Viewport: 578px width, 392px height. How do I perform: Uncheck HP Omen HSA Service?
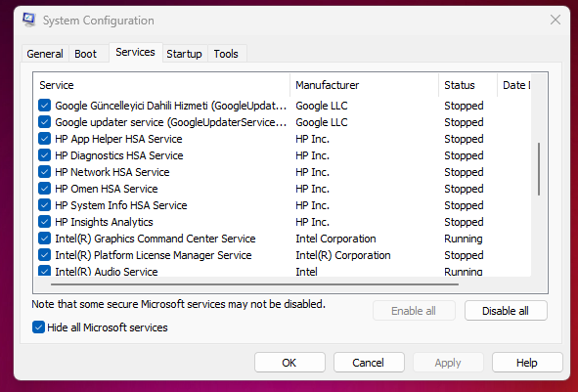45,189
